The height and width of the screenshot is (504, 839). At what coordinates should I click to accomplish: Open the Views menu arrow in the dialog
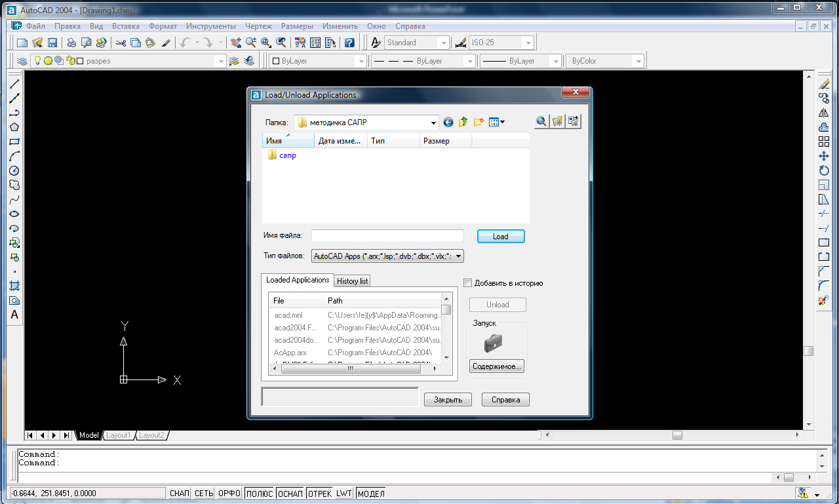pyautogui.click(x=502, y=122)
